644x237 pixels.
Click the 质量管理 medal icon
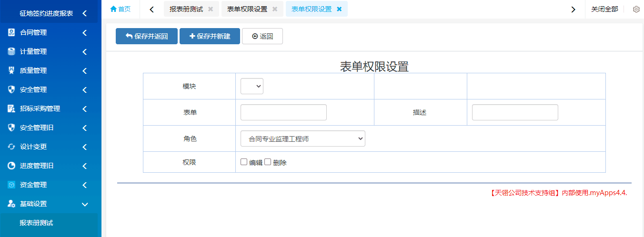[11, 70]
